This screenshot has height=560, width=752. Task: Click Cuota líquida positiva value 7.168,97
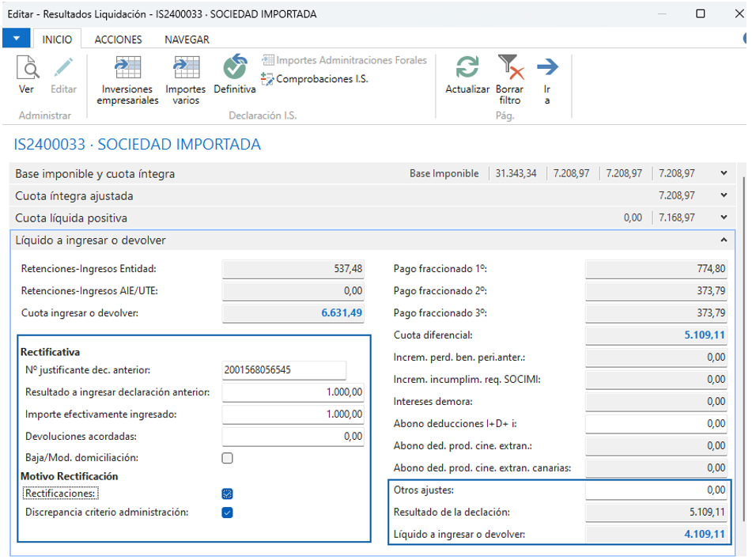(677, 218)
